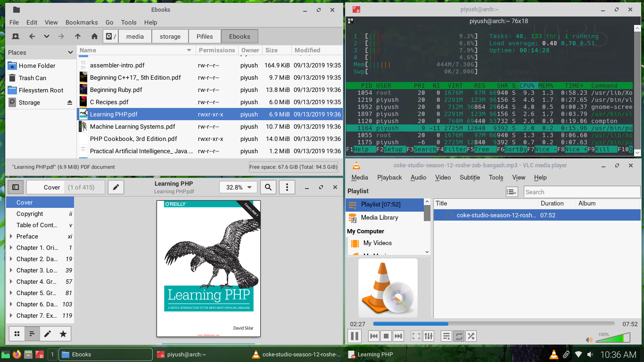Toggle shuffle random playback in VLC
This screenshot has width=644, height=362.
[471, 336]
